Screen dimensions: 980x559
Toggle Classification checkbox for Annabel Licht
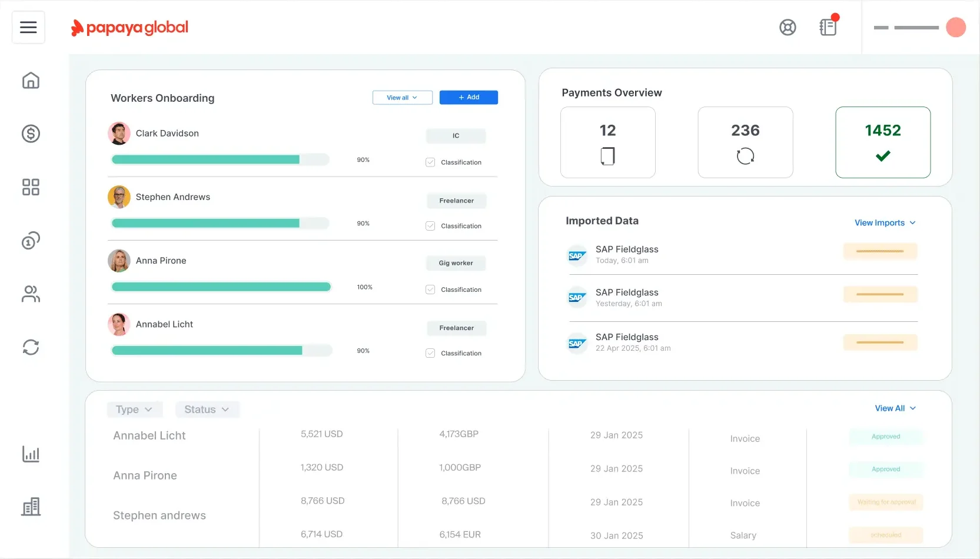pyautogui.click(x=430, y=353)
